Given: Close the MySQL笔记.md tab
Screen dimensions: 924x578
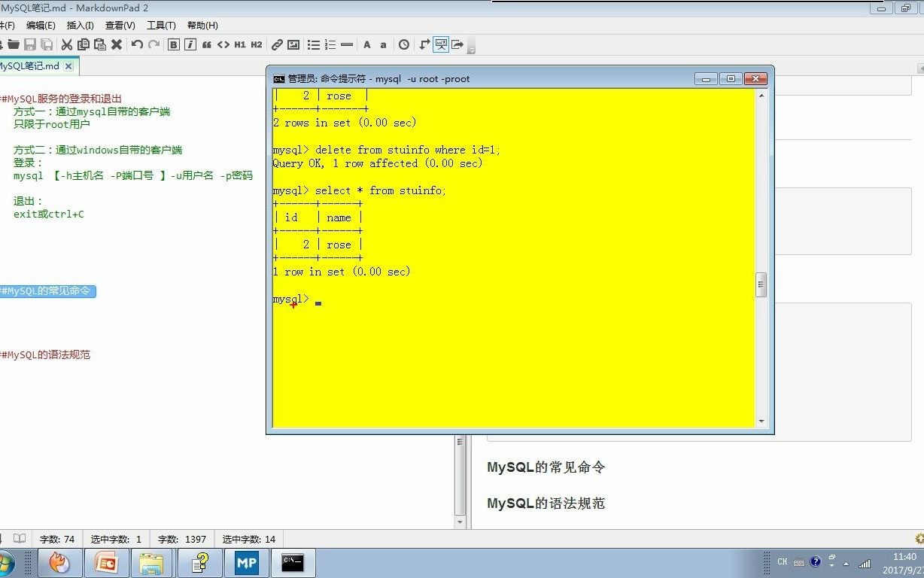Looking at the screenshot, I should click(68, 66).
